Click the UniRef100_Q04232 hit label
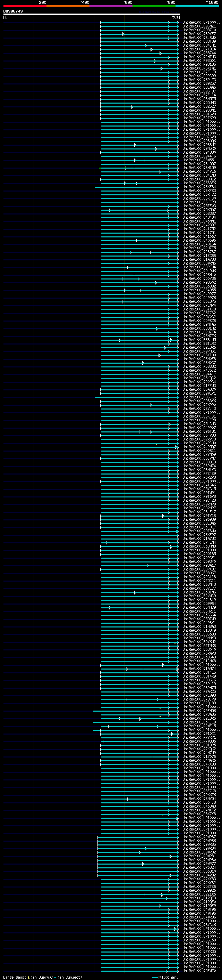This screenshot has width=222, height=980. (199, 875)
